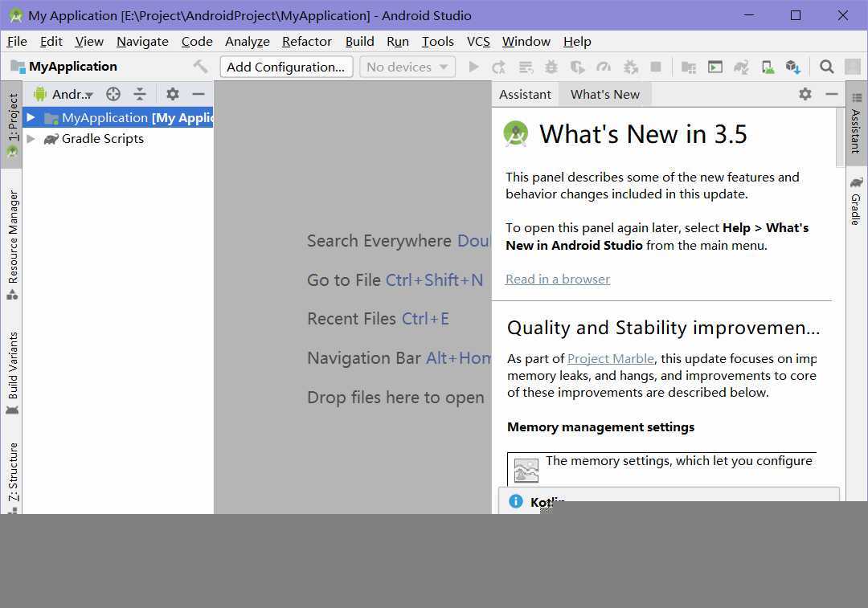Click the Apply Code Changes icon
Viewport: 868px width, 608px height.
pos(526,67)
